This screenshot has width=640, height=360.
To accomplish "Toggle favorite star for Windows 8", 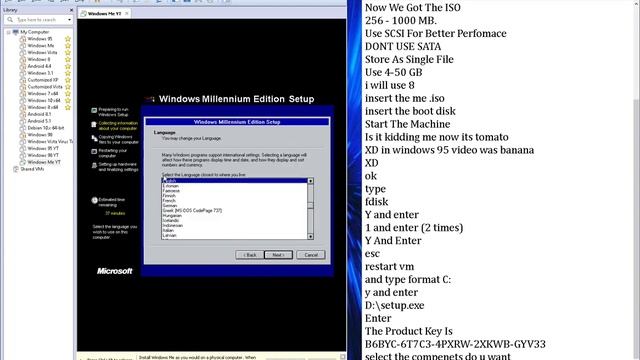I will point(68,60).
